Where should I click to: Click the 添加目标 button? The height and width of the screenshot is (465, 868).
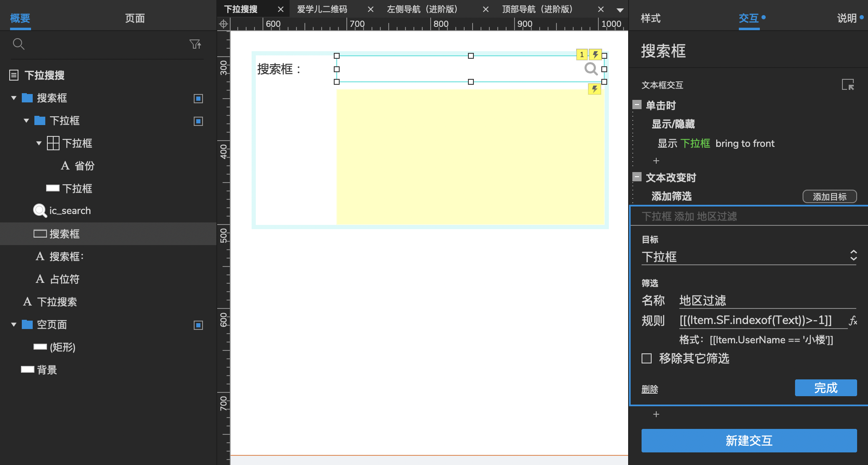829,196
